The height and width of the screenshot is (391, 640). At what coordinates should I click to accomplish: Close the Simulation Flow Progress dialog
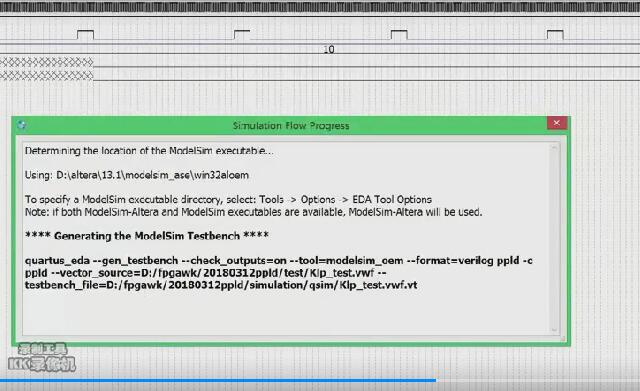[557, 123]
